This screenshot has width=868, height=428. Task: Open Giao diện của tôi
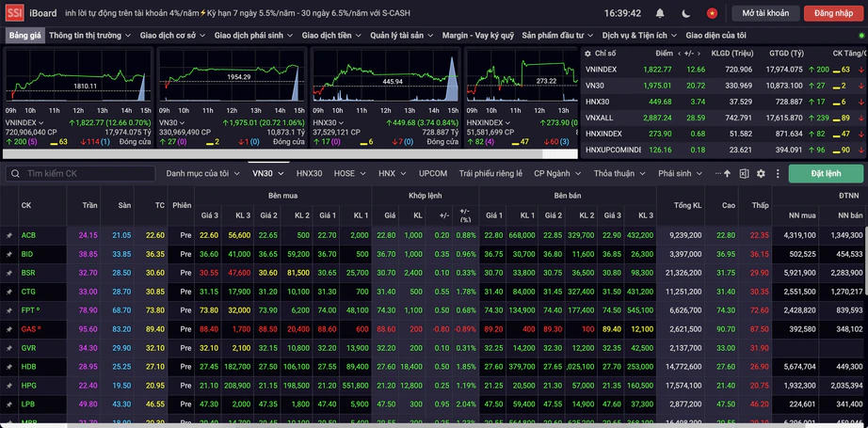click(715, 36)
